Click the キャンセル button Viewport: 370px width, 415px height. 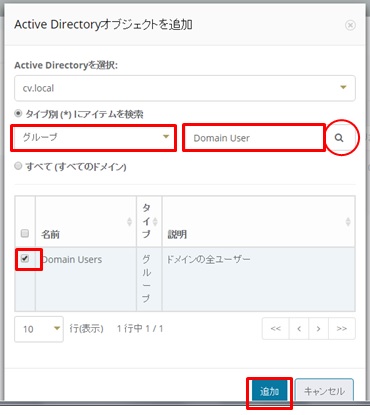324,391
